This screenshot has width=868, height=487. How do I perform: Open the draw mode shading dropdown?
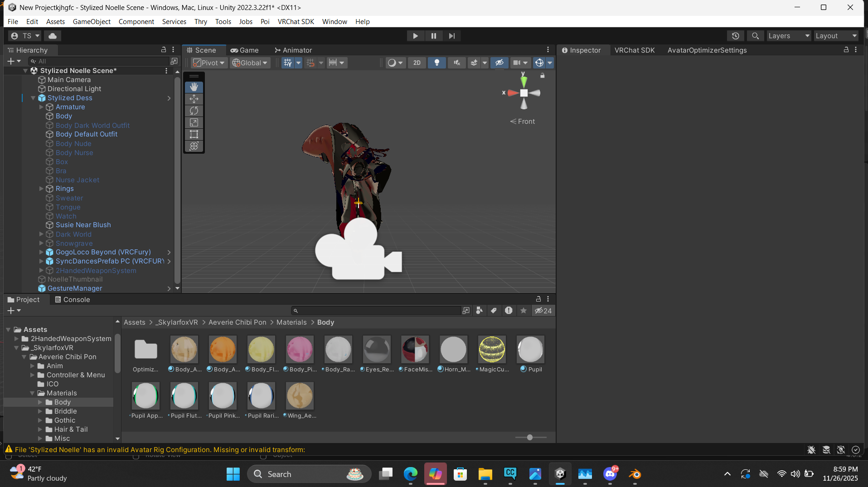[x=395, y=63]
